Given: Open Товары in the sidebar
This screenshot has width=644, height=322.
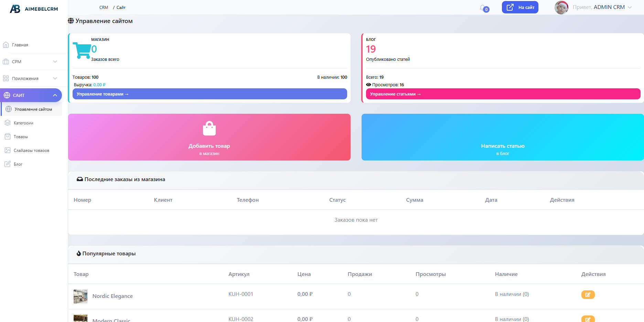Looking at the screenshot, I should (21, 137).
